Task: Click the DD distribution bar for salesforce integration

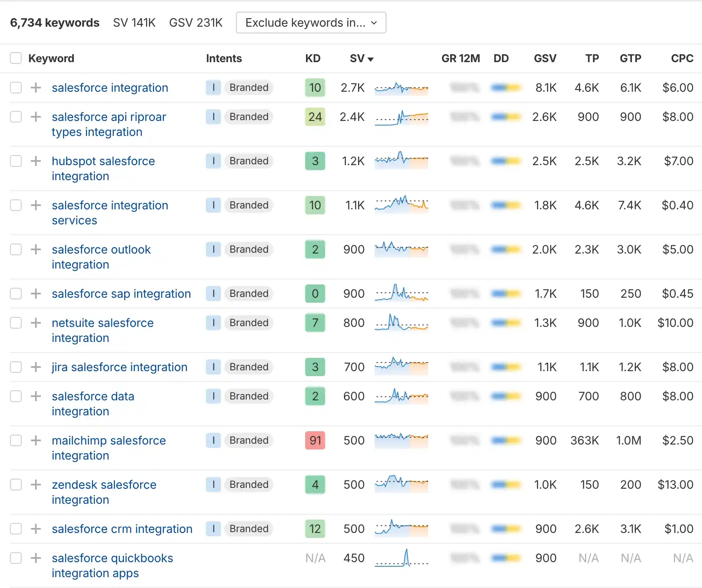Action: (x=506, y=88)
